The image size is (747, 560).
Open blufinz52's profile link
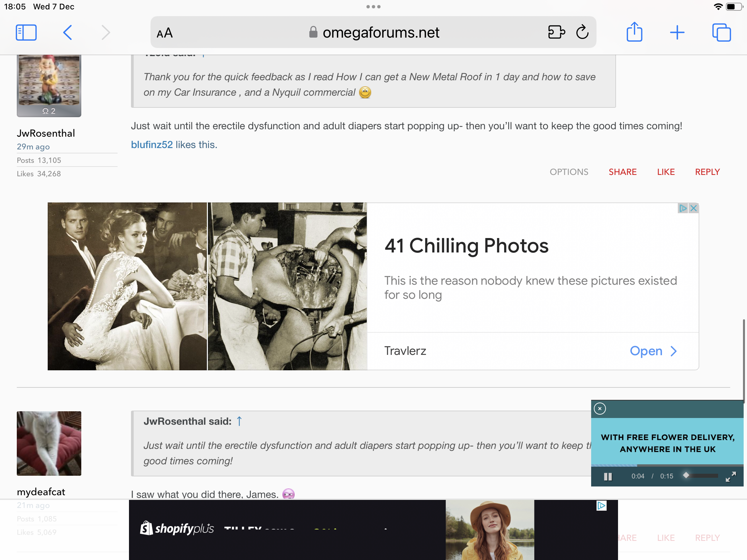point(151,144)
